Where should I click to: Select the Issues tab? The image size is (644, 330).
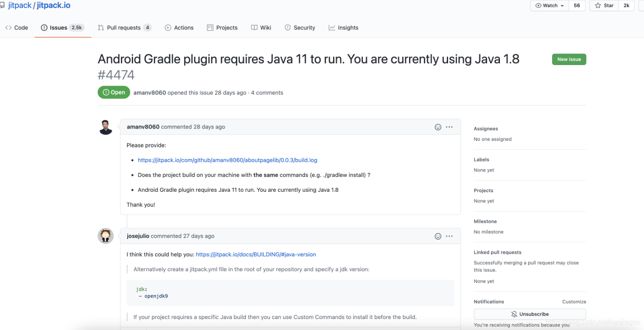62,28
